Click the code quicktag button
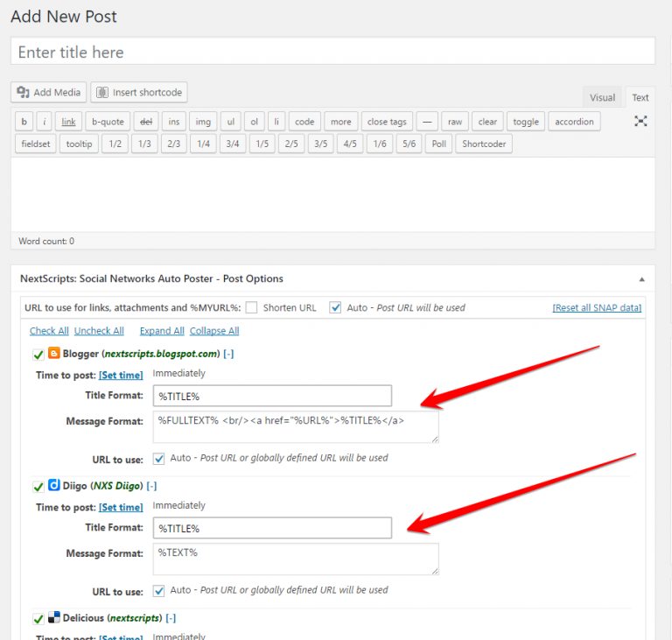This screenshot has height=640, width=672. [x=304, y=122]
